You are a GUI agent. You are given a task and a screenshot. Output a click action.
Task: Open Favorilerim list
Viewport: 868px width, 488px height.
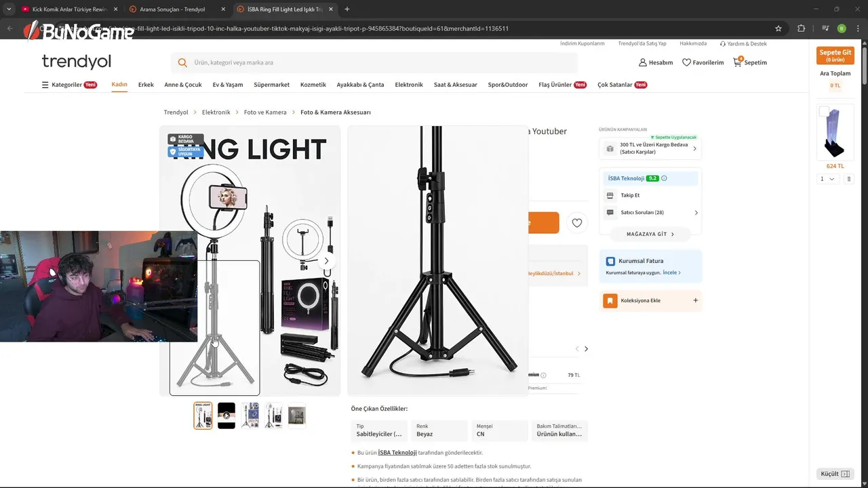(x=703, y=62)
